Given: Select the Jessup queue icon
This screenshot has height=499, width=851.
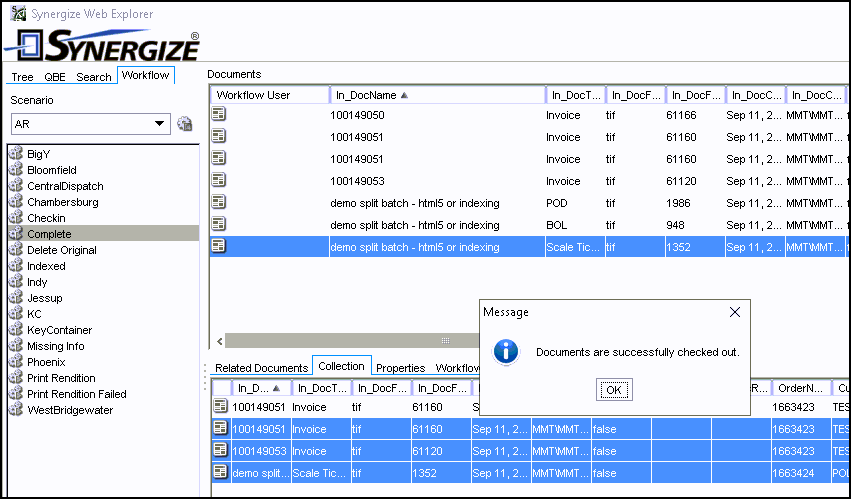Looking at the screenshot, I should pyautogui.click(x=16, y=298).
